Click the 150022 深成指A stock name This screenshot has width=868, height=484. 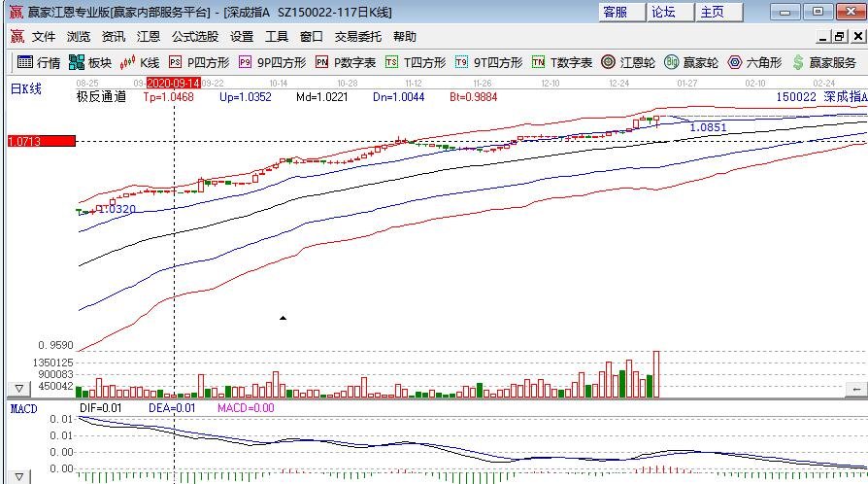coord(822,97)
